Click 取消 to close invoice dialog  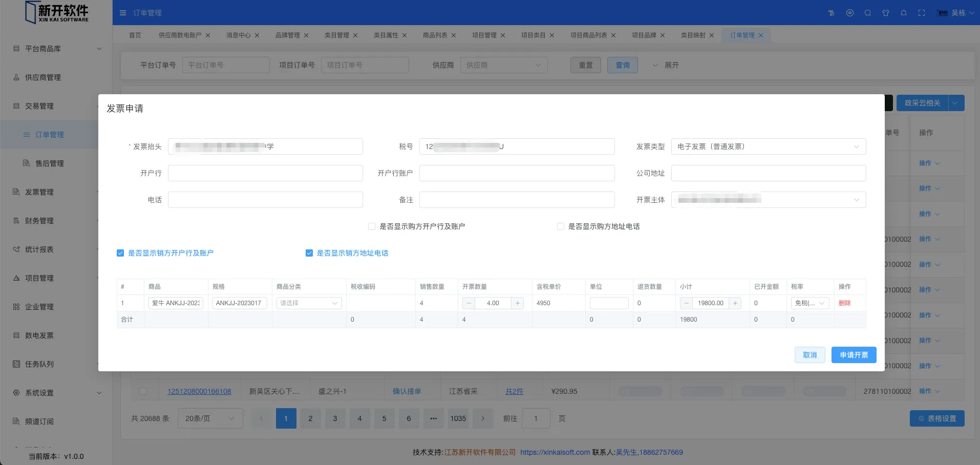(x=809, y=355)
